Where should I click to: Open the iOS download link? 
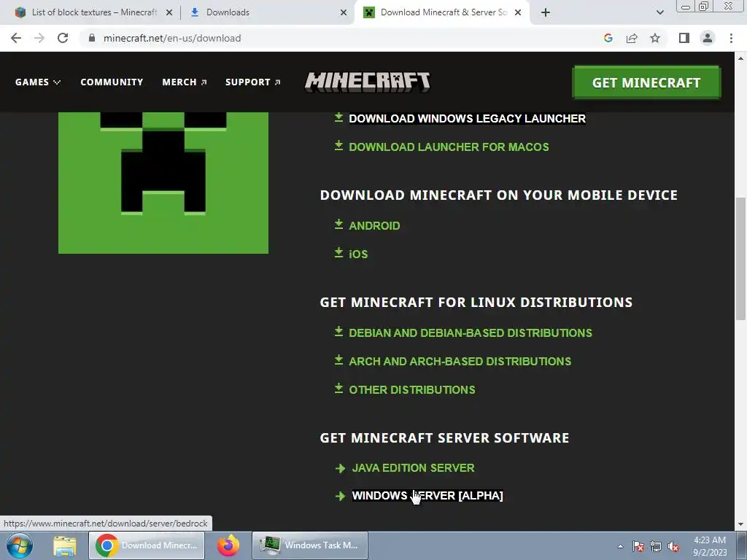tap(358, 254)
